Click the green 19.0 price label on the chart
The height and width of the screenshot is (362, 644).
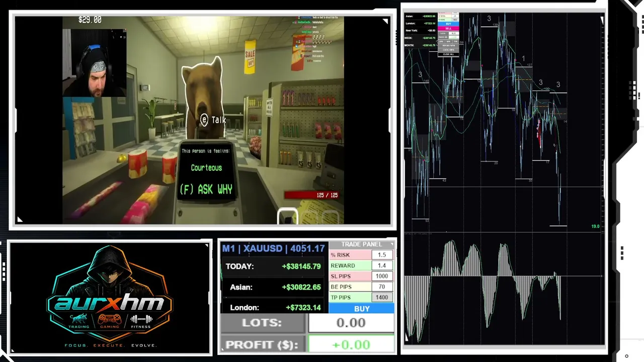point(595,227)
